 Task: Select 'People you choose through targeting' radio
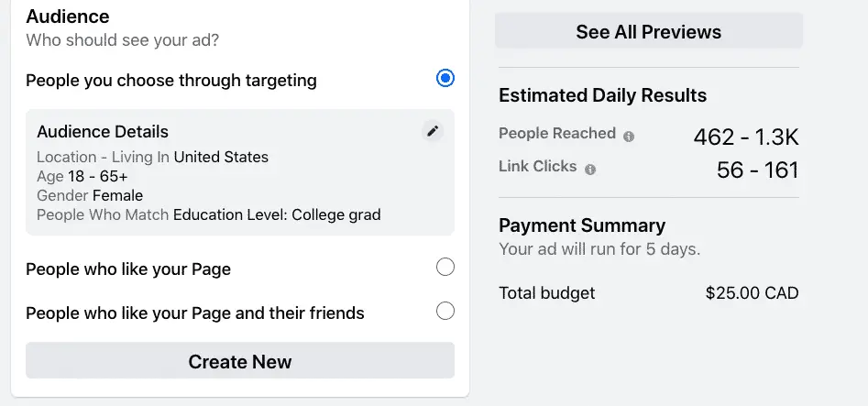tap(445, 79)
